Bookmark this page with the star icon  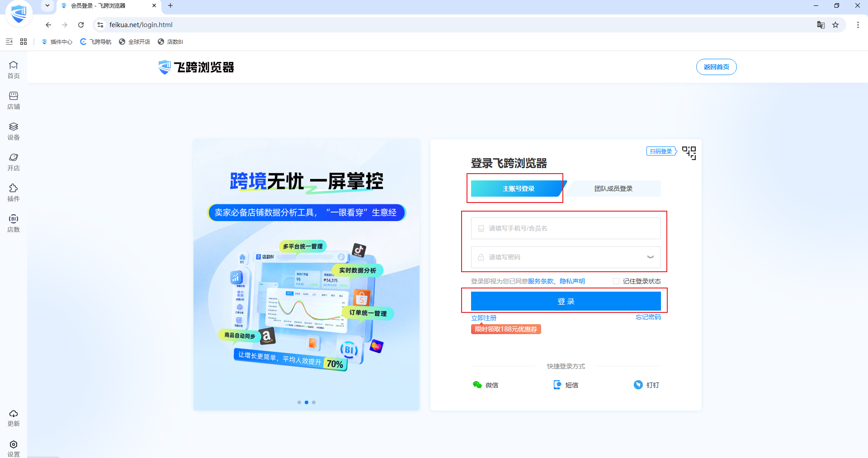coord(835,25)
